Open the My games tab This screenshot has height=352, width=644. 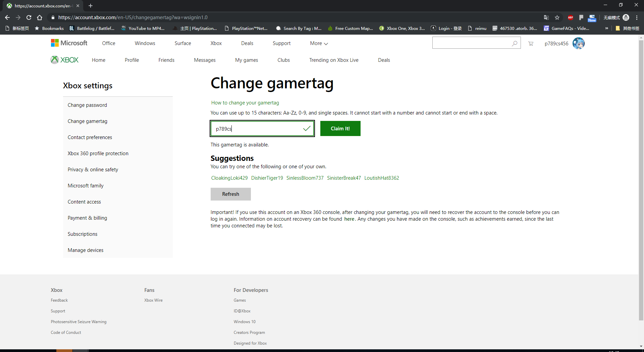(x=246, y=60)
